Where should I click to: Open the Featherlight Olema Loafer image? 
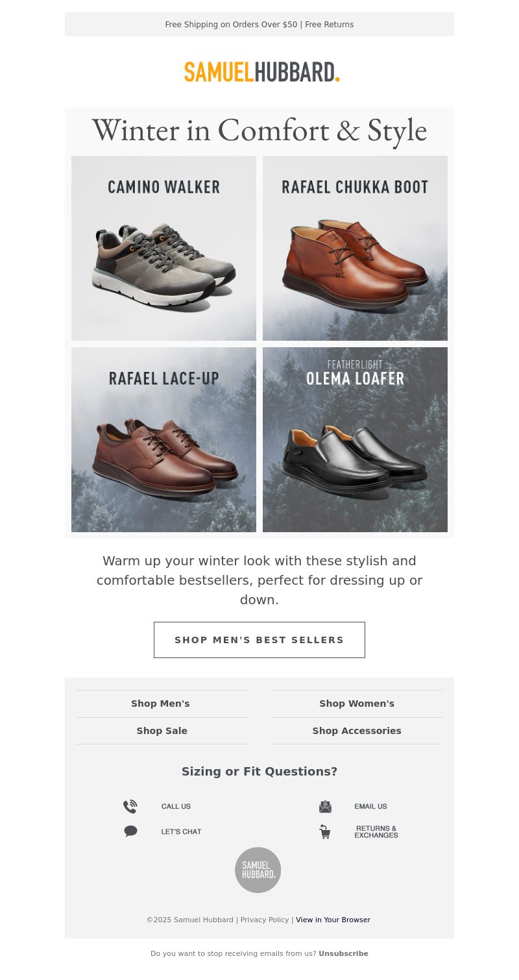point(355,439)
